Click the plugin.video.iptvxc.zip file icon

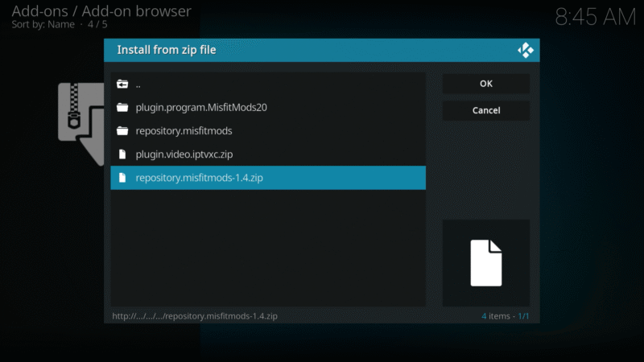coord(122,154)
